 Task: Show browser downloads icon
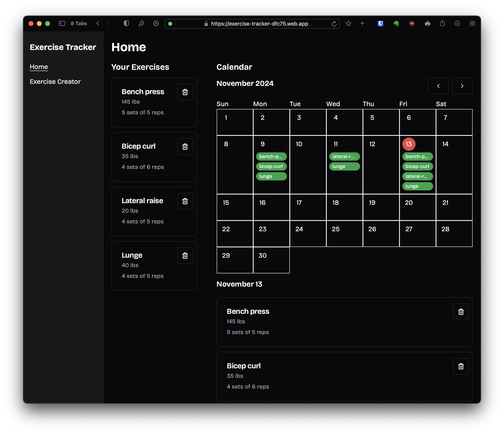click(x=457, y=24)
